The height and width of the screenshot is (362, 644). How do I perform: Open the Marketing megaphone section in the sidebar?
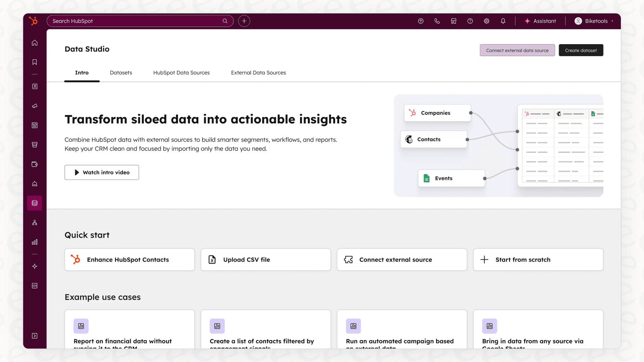coord(34,106)
